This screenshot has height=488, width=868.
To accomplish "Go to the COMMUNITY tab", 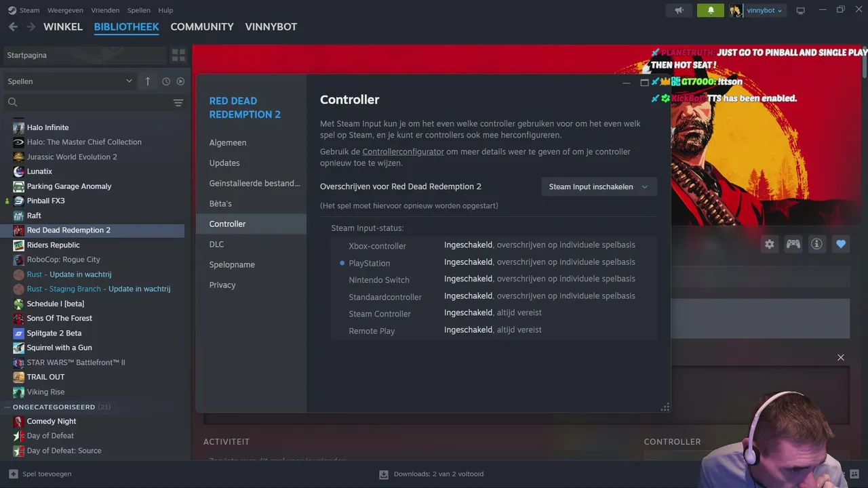I will pos(202,27).
